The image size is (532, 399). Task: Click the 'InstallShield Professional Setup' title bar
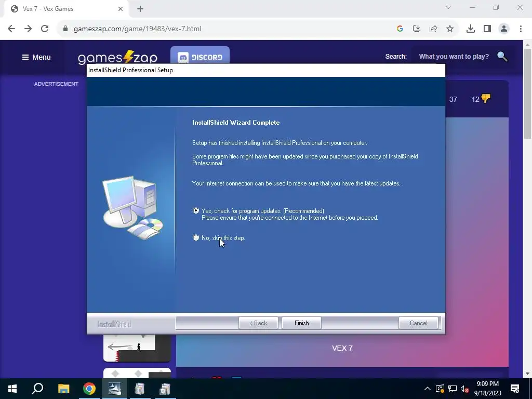266,70
